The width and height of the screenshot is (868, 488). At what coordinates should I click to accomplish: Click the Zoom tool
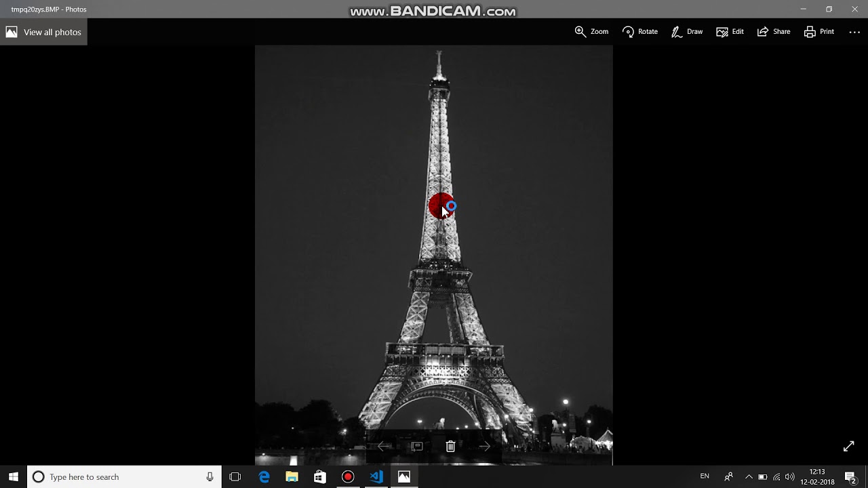(591, 32)
